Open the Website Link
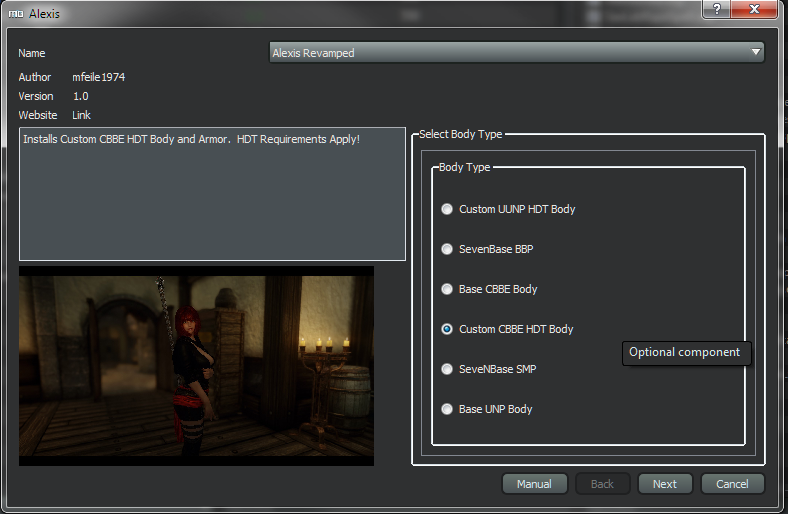The height and width of the screenshot is (514, 788). point(82,116)
